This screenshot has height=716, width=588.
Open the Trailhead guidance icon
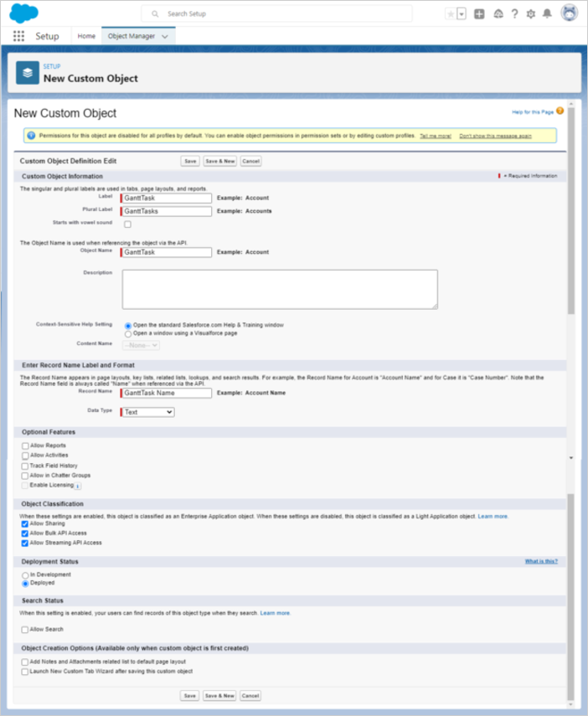click(498, 14)
